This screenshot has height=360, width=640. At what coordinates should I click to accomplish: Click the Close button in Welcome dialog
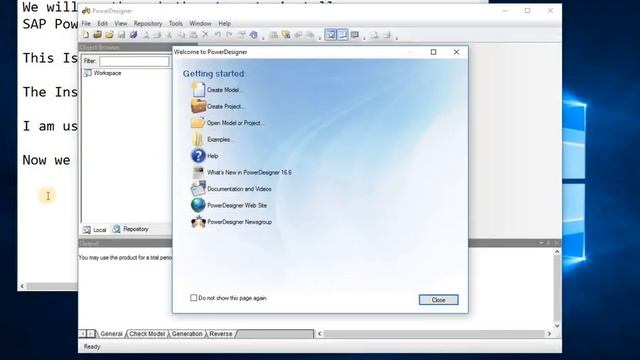coord(438,300)
